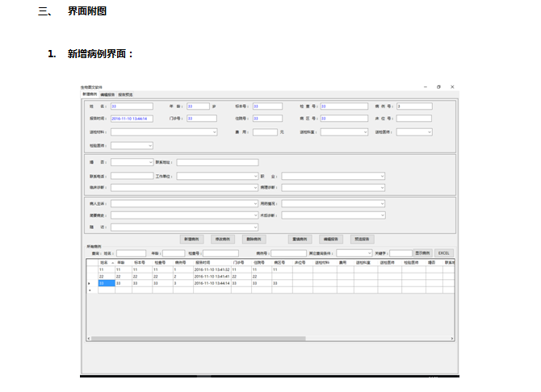The width and height of the screenshot is (541, 392).
Task: Open the 其它查询条件 dropdown
Action: click(x=354, y=253)
